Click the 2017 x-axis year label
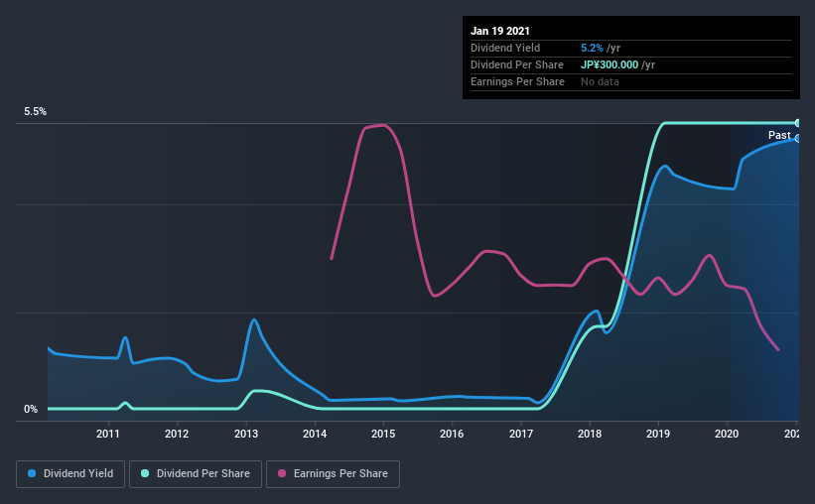815x504 pixels. tap(521, 434)
